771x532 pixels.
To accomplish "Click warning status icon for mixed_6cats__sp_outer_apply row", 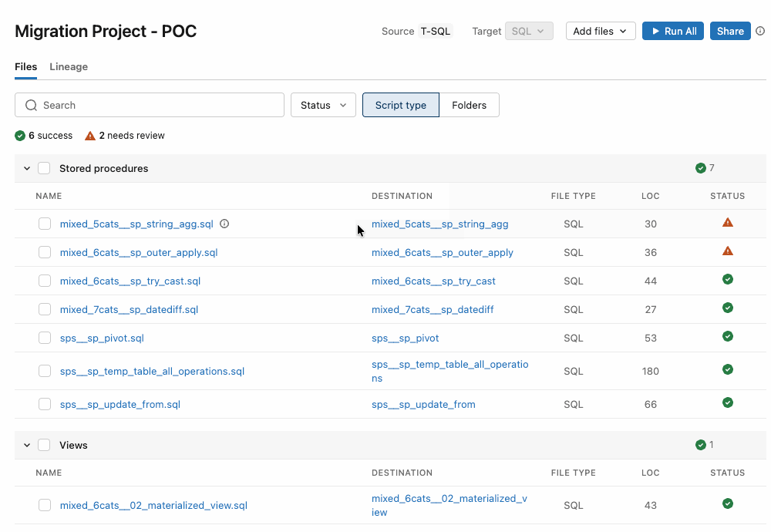I will 728,251.
